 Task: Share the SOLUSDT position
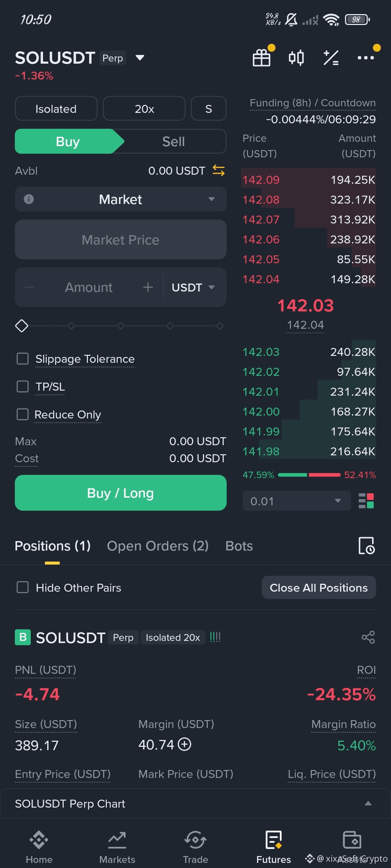coord(368,637)
